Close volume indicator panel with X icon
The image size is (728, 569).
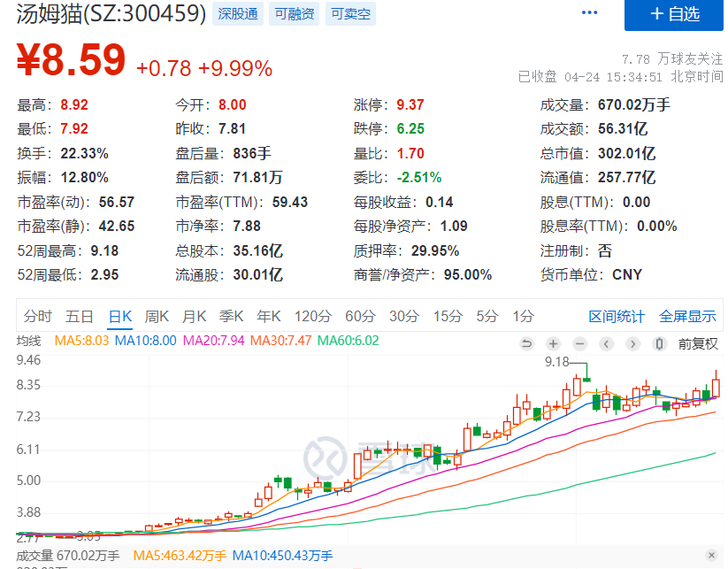pos(711,555)
